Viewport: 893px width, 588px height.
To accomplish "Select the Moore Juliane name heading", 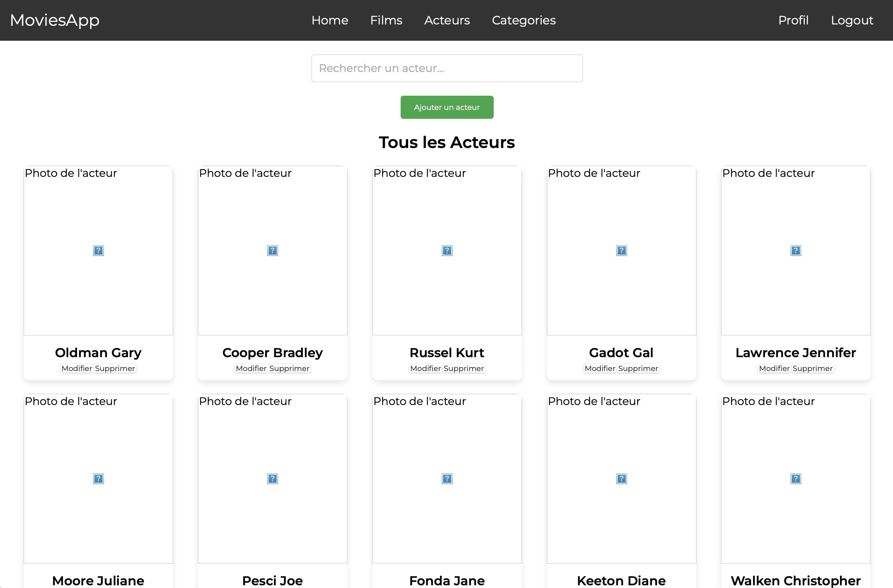I will (x=98, y=581).
